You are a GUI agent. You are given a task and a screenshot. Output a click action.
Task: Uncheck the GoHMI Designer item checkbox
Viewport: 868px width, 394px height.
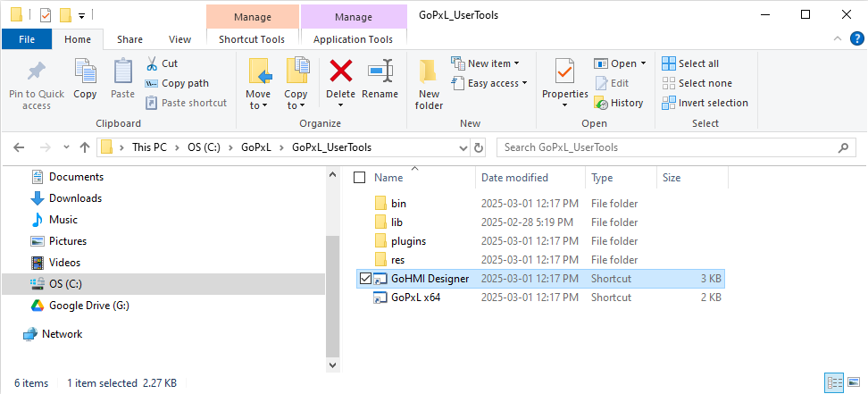364,279
